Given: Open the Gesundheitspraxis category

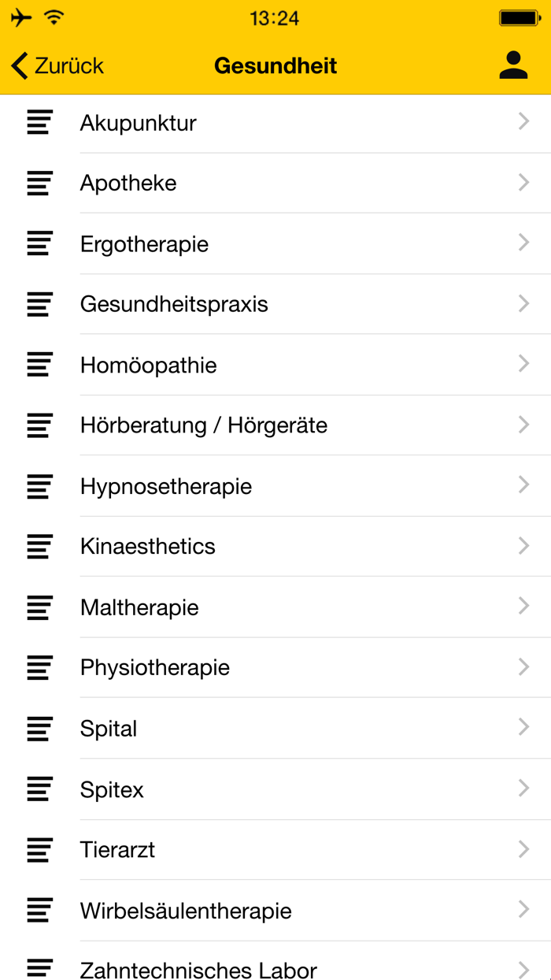Looking at the screenshot, I should coord(174,305).
